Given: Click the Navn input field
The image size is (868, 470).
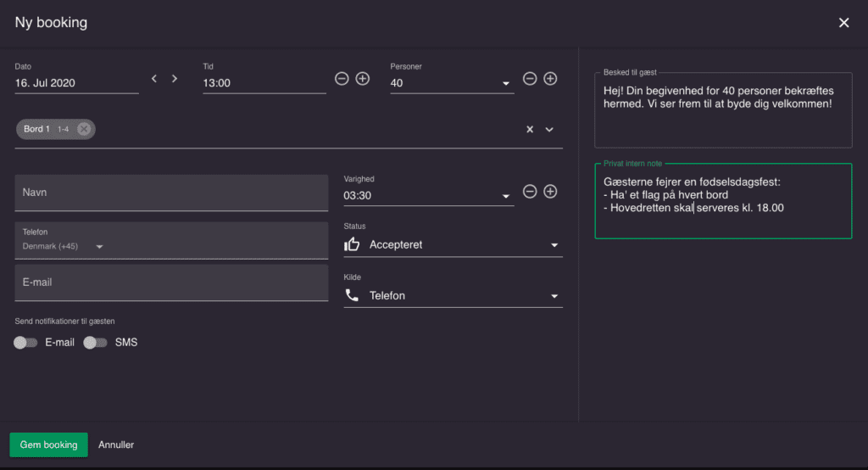Looking at the screenshot, I should [171, 193].
